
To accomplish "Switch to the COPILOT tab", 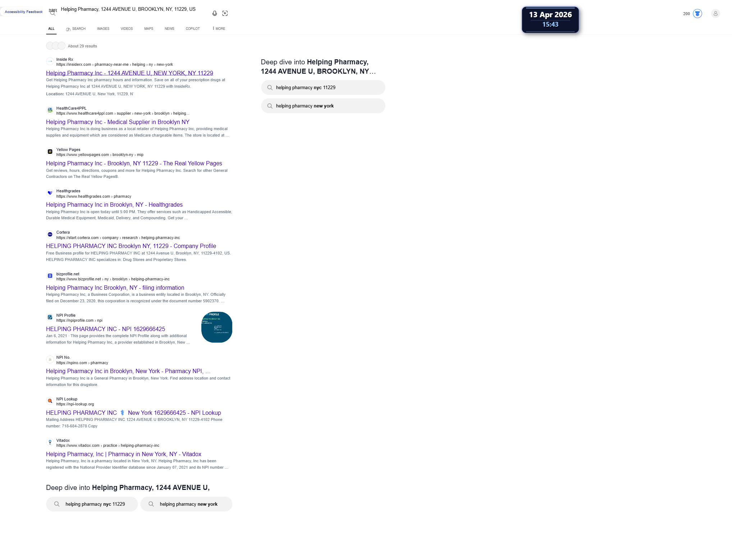I will coord(193,29).
